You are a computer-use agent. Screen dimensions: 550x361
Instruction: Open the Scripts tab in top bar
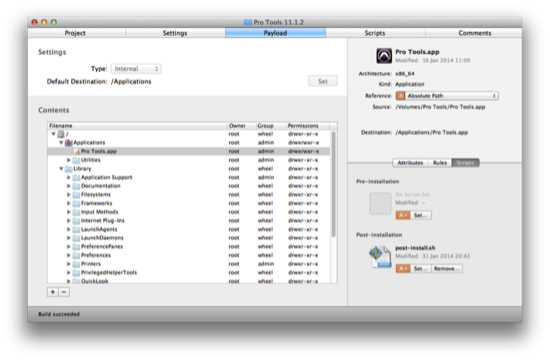375,33
